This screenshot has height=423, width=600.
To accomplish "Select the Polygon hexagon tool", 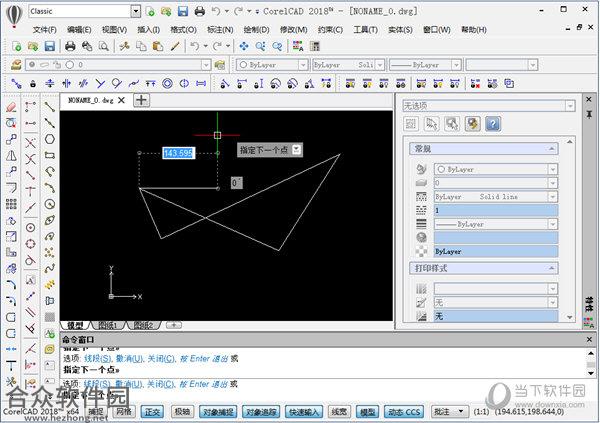I will point(50,139).
